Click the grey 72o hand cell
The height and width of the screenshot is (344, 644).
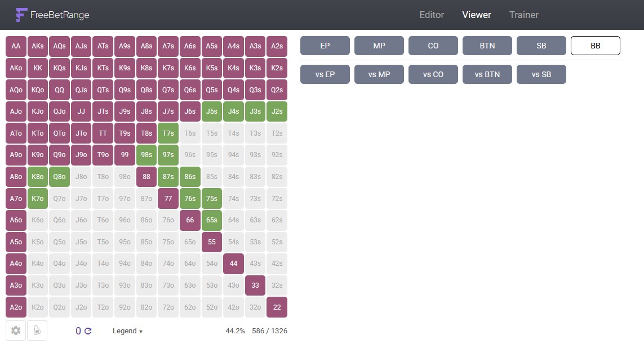(x=168, y=307)
